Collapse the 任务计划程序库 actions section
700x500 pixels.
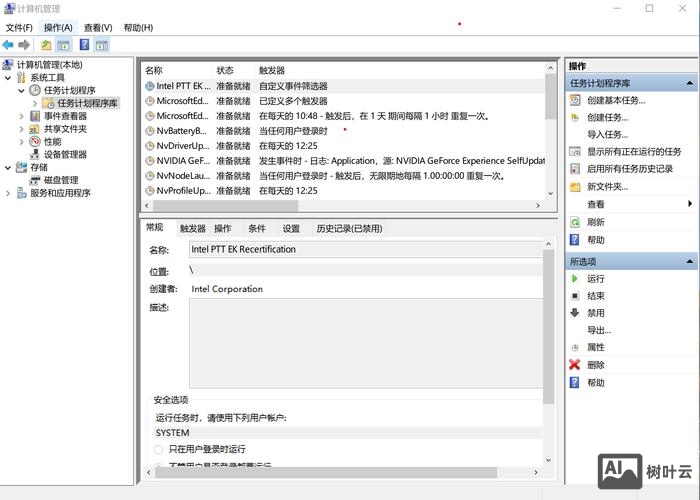tap(690, 83)
